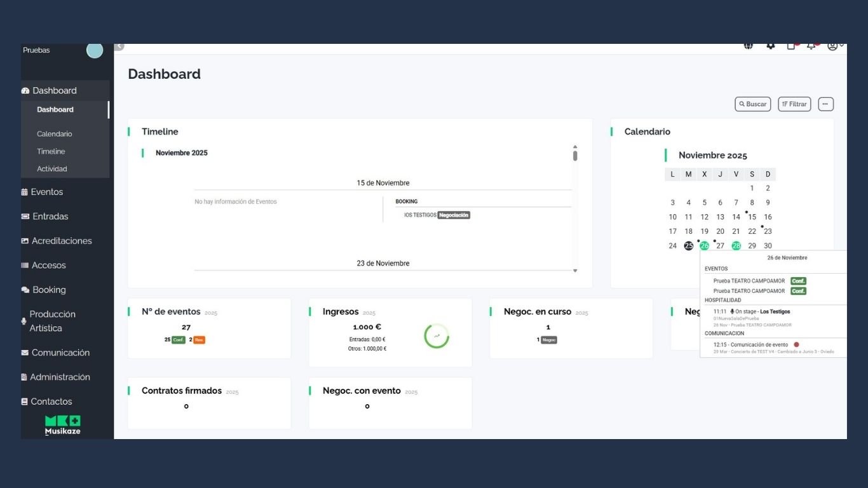Expand the Administración sidebar section
Screen dimensions: 868x488
pyautogui.click(x=60, y=377)
